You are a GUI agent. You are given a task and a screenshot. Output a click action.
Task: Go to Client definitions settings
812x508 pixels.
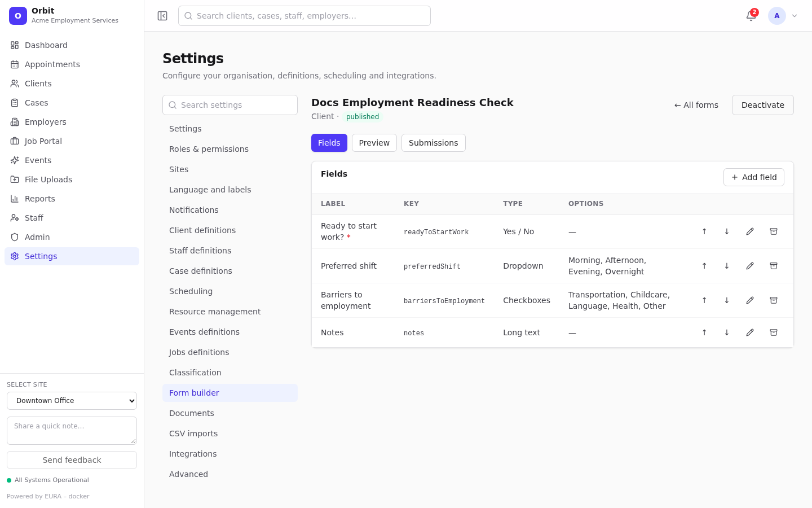pyautogui.click(x=230, y=230)
